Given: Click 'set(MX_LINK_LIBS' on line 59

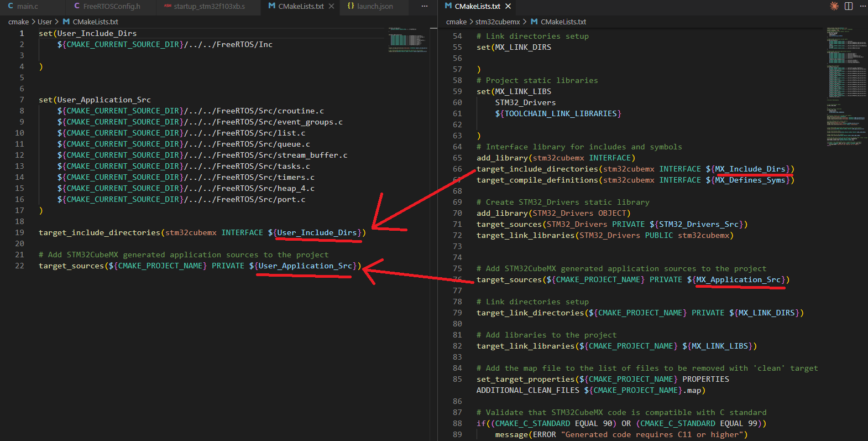Looking at the screenshot, I should (514, 91).
